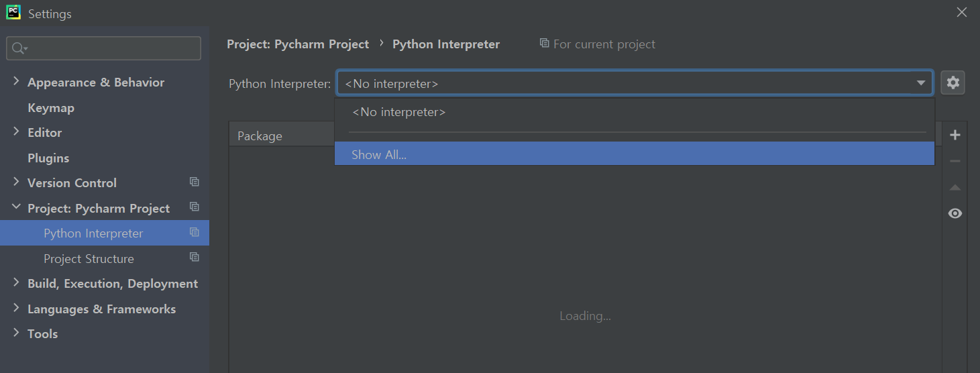Toggle the show early releases eye icon
This screenshot has height=373, width=980.
(x=955, y=213)
